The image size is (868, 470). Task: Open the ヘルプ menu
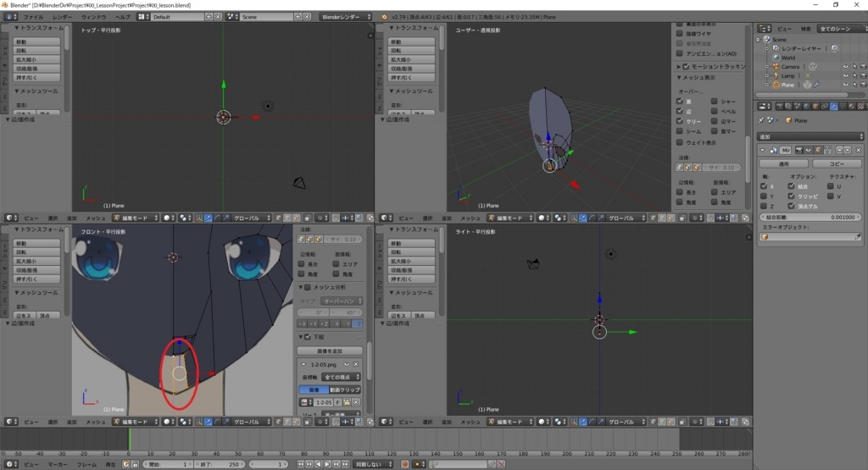122,17
